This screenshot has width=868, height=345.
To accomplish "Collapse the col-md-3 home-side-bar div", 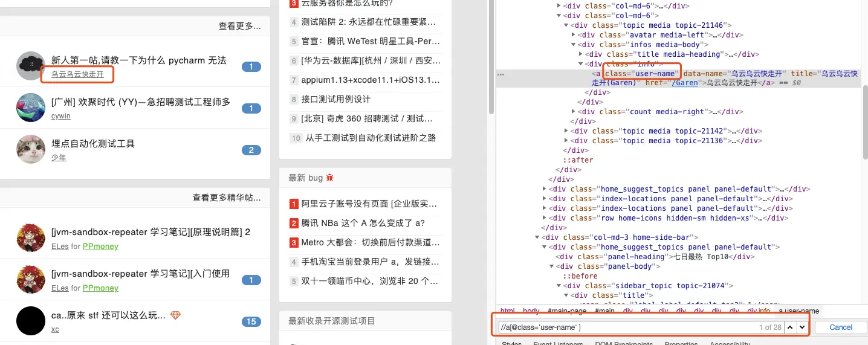I will 537,237.
